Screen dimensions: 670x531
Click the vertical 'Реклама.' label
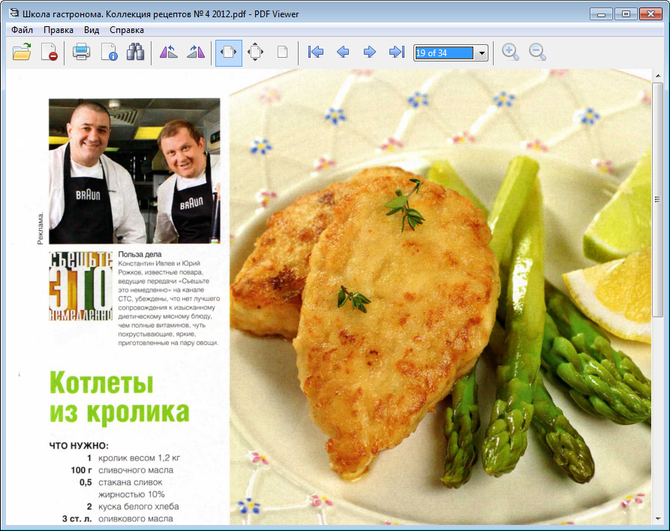point(40,229)
